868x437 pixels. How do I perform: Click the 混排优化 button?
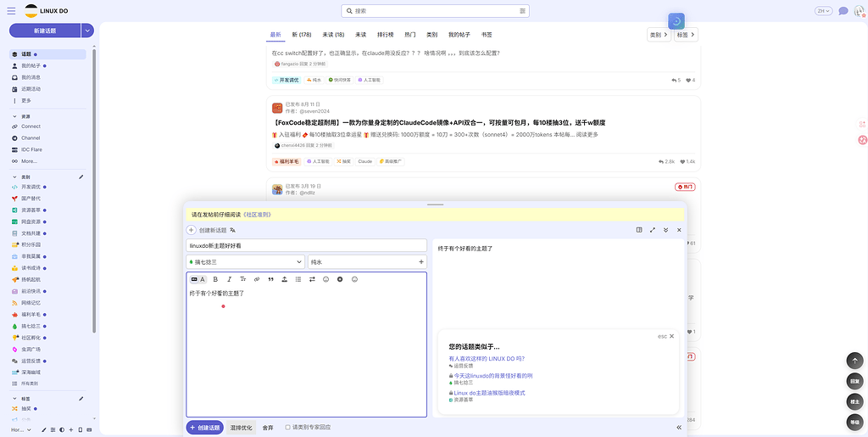click(242, 428)
